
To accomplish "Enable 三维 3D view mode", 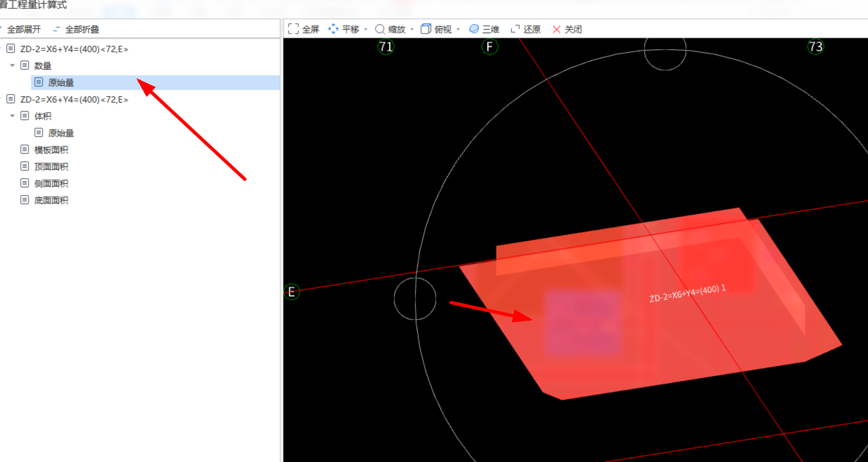I will pos(484,29).
